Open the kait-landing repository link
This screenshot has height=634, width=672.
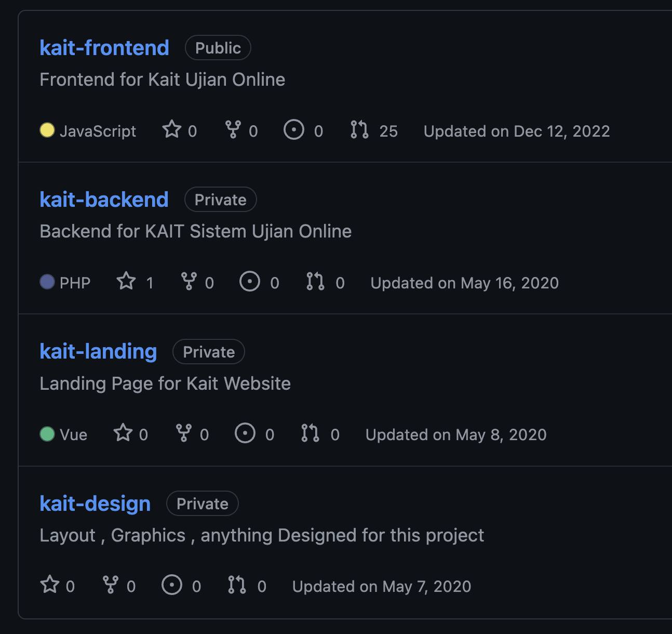pos(98,352)
